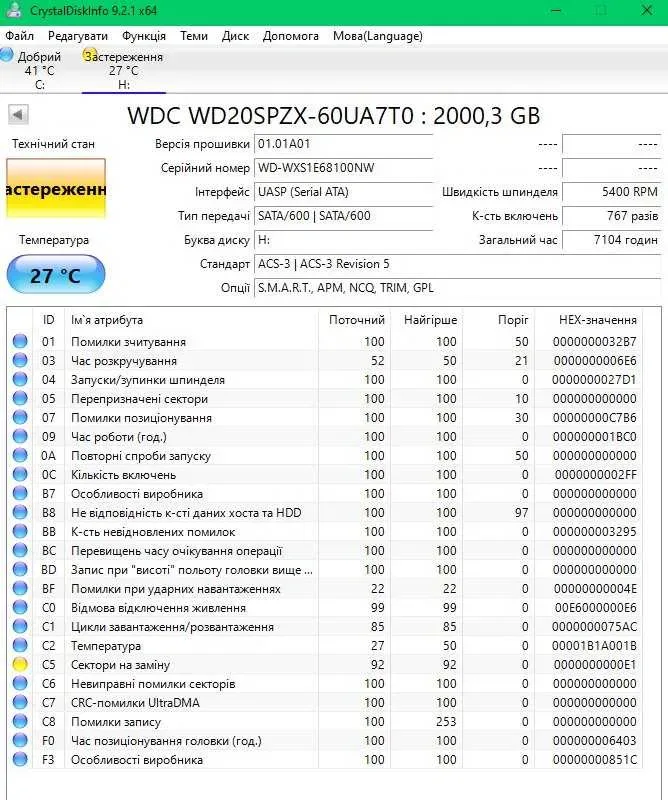The height and width of the screenshot is (800, 668).
Task: Click the serial number field WD-WXS1E68100NW
Action: 343,168
